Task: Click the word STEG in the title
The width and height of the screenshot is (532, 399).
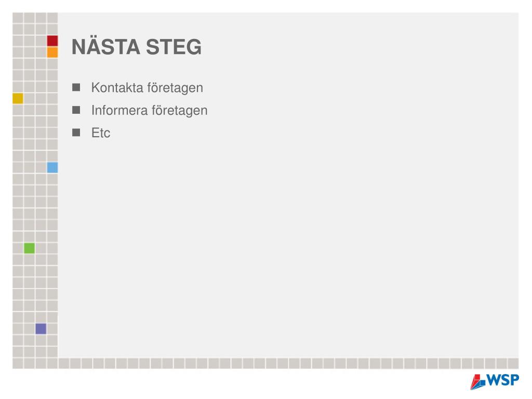Action: click(x=174, y=47)
